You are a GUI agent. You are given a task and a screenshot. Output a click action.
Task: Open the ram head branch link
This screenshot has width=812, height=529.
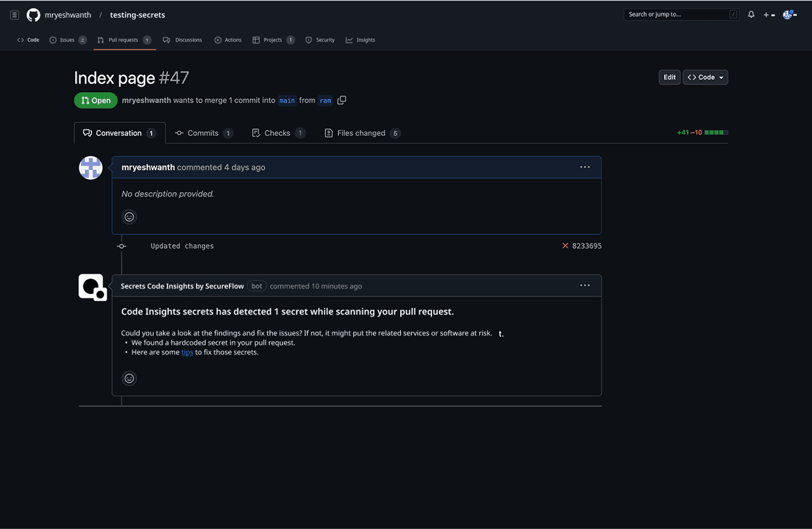(326, 101)
